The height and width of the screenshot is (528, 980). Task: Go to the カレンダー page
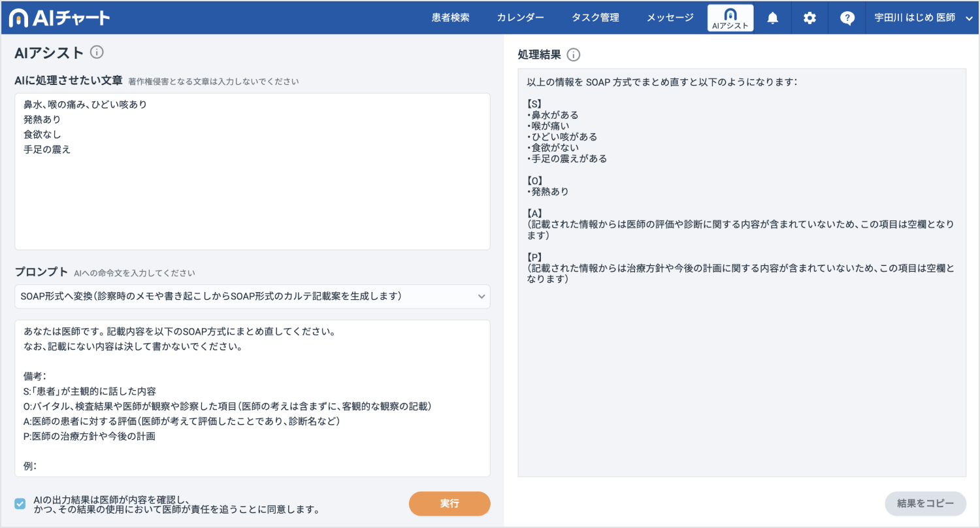[x=520, y=18]
